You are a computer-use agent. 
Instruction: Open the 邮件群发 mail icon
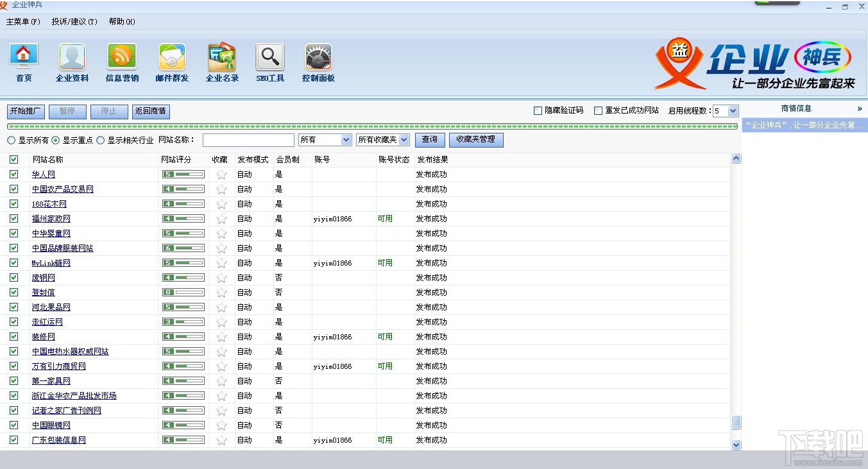172,63
